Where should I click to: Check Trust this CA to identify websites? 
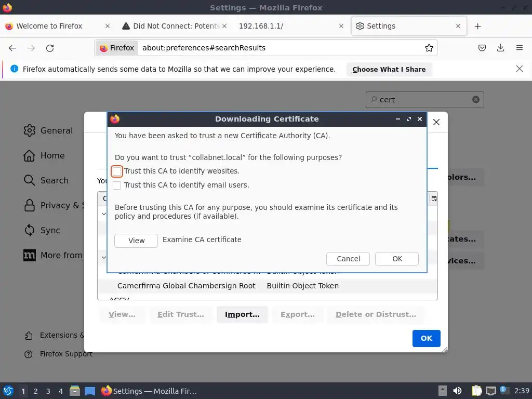tap(117, 171)
